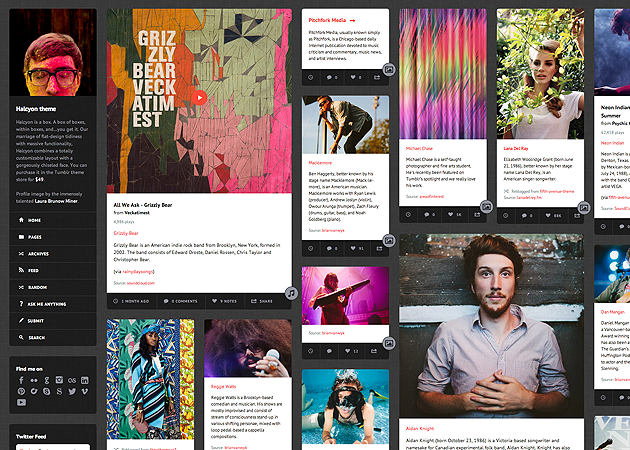Click the Facebook icon under Find me on

click(x=21, y=380)
